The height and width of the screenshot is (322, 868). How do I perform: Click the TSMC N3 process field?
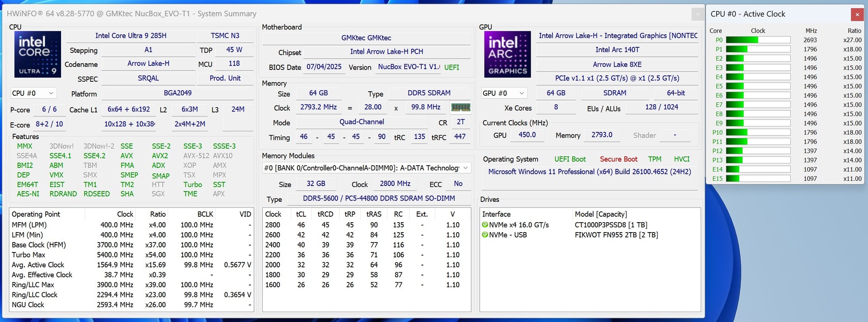pyautogui.click(x=225, y=36)
